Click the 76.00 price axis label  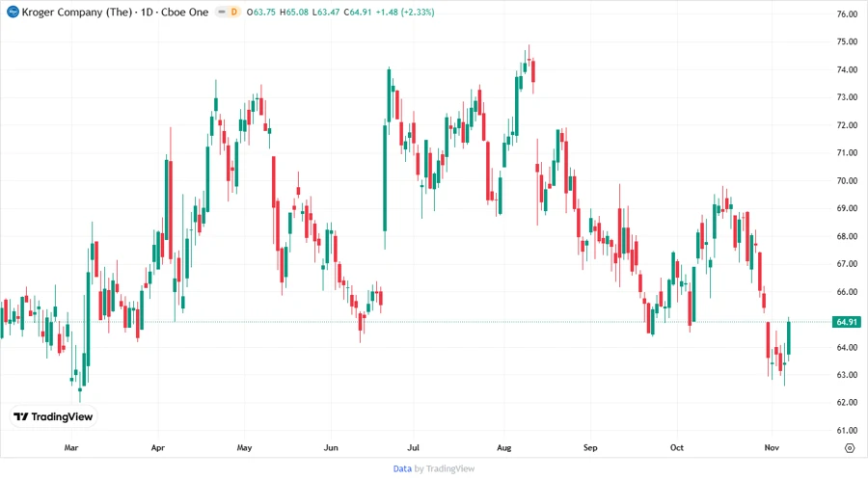click(847, 14)
